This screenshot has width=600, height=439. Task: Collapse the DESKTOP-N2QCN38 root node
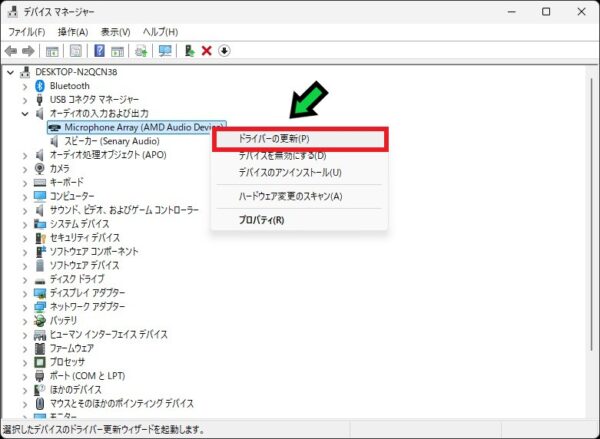pyautogui.click(x=11, y=72)
